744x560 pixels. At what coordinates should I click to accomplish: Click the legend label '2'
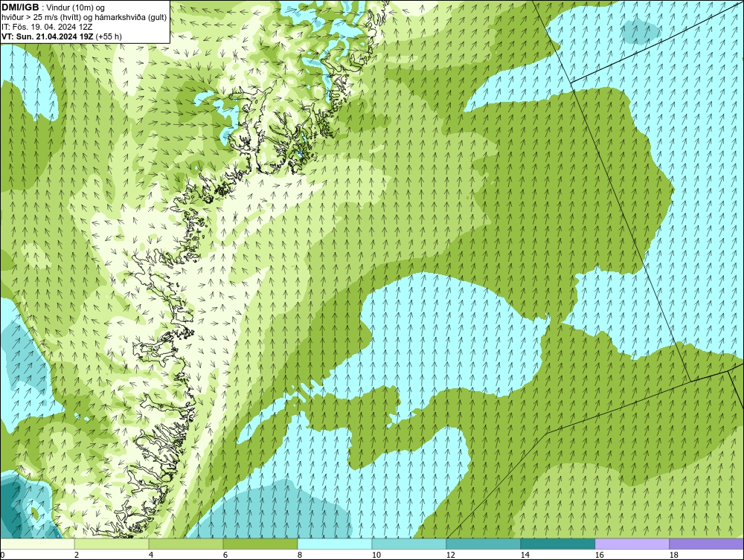pyautogui.click(x=77, y=555)
